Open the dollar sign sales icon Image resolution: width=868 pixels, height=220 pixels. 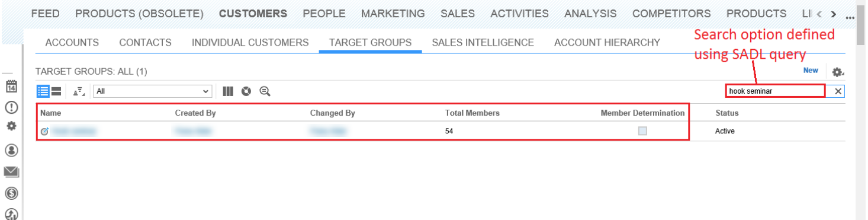click(11, 193)
